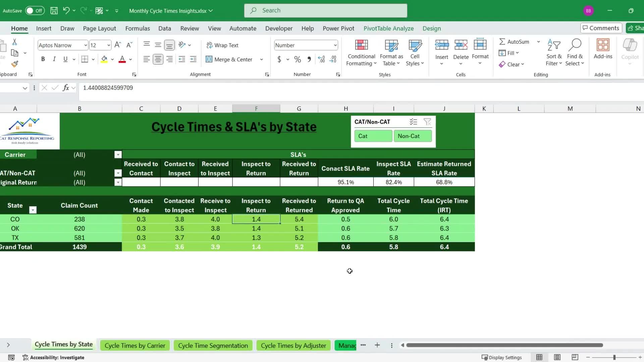644x362 pixels.
Task: Click the AutoSum sigma icon
Action: 502,42
